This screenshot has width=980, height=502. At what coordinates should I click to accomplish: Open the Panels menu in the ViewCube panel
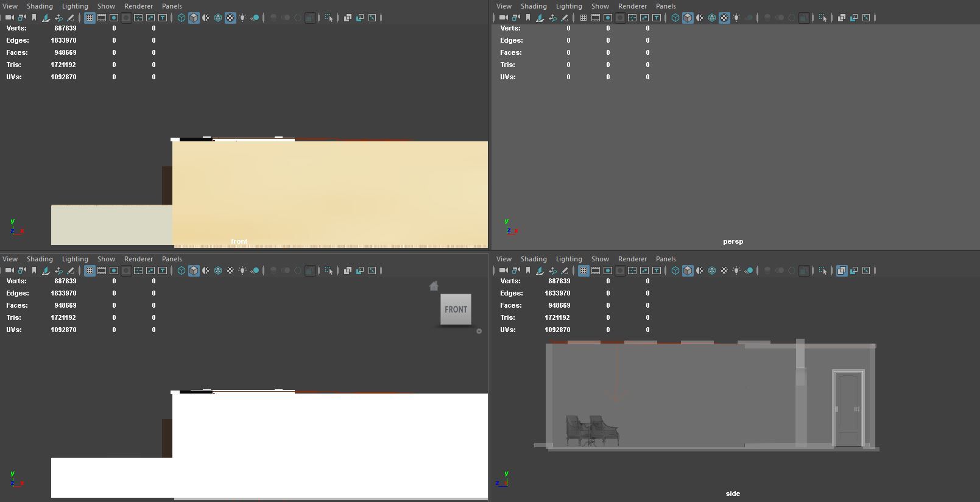(172, 259)
